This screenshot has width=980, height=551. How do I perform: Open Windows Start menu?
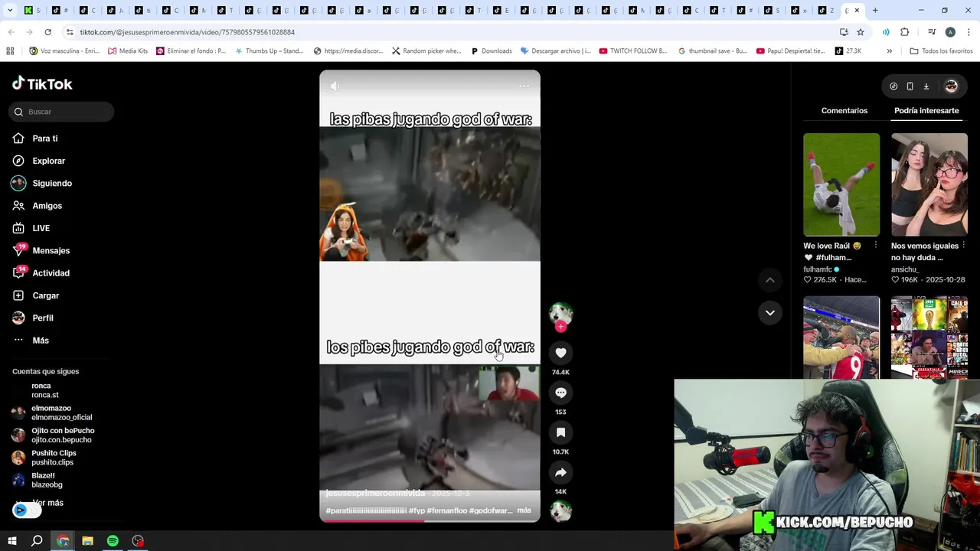(x=12, y=541)
